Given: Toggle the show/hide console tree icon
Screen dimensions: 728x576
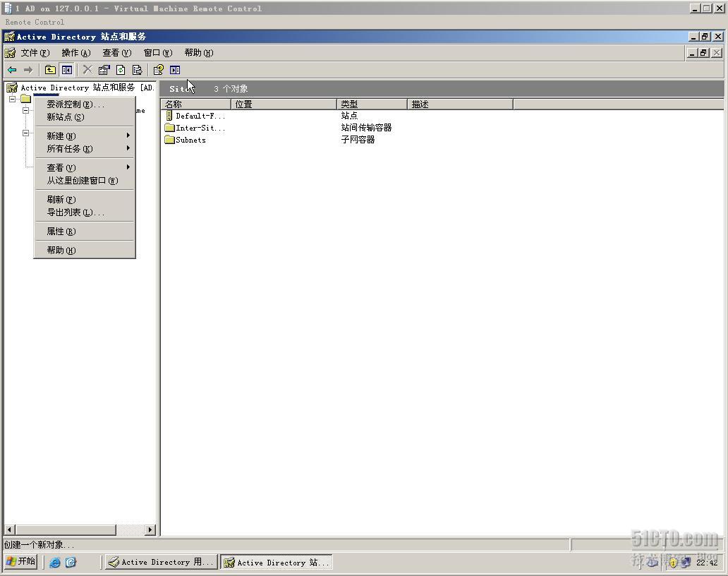Looking at the screenshot, I should pos(67,70).
